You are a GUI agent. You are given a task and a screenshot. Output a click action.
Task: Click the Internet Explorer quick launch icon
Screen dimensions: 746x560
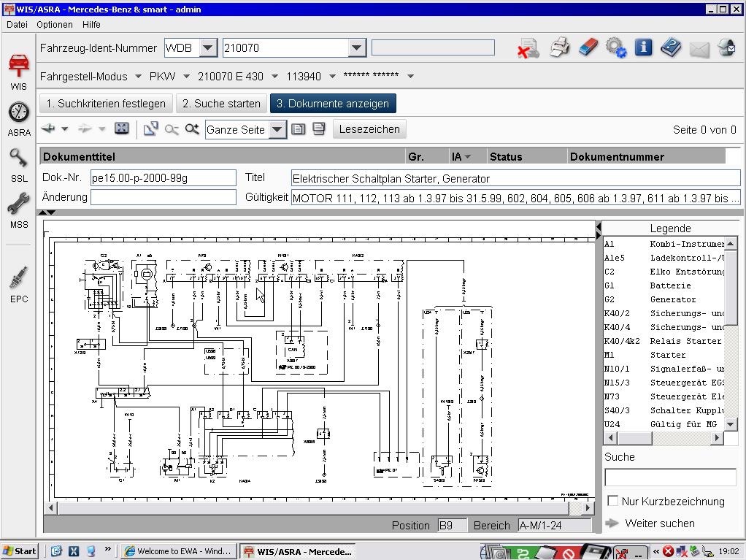57,551
